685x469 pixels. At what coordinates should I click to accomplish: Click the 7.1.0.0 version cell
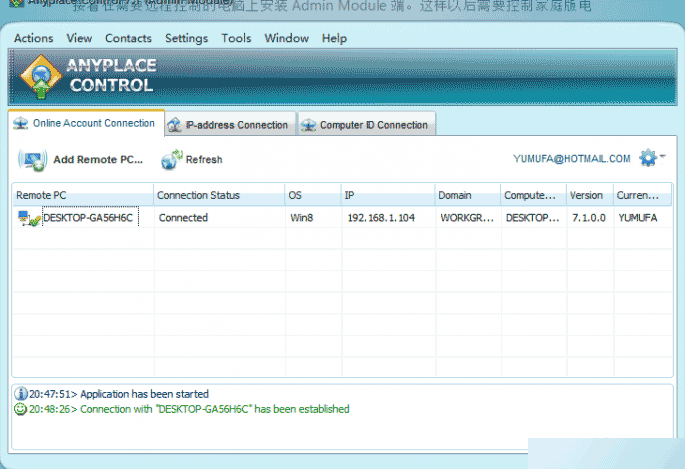coord(589,217)
